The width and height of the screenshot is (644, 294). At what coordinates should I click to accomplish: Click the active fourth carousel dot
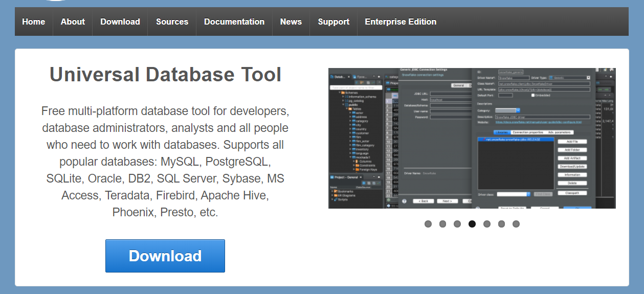472,224
